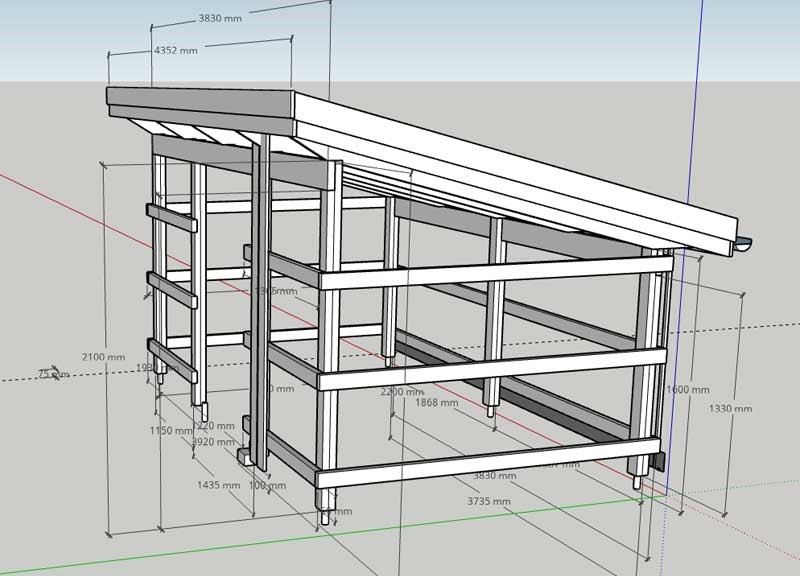Click the gutter at the roof's lower end
The width and height of the screenshot is (800, 576).
coord(746,244)
